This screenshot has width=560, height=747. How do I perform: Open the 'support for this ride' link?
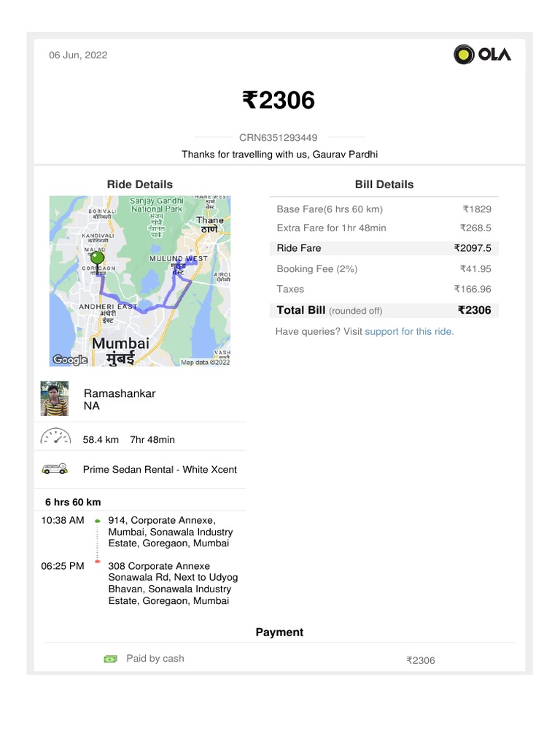tap(409, 331)
